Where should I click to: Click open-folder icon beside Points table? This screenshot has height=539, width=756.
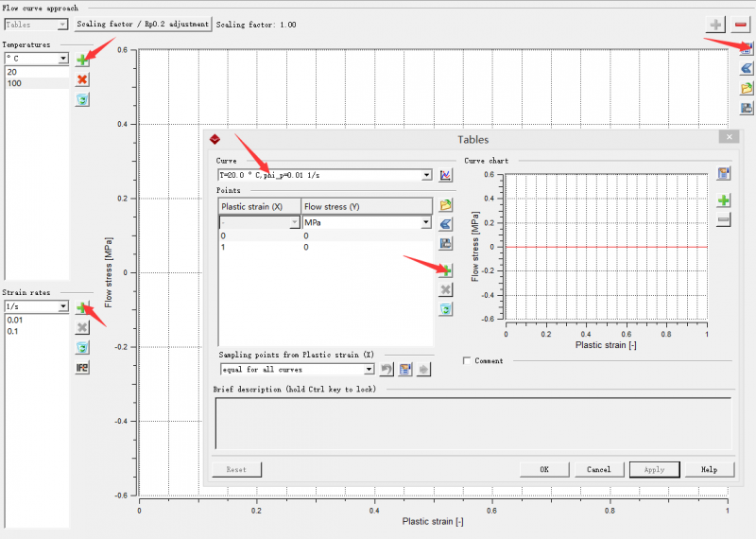click(x=445, y=204)
